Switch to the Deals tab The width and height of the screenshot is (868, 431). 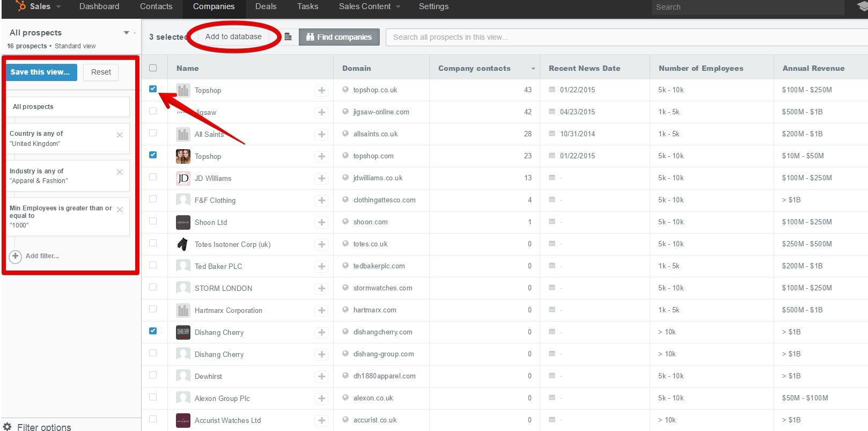[x=266, y=6]
